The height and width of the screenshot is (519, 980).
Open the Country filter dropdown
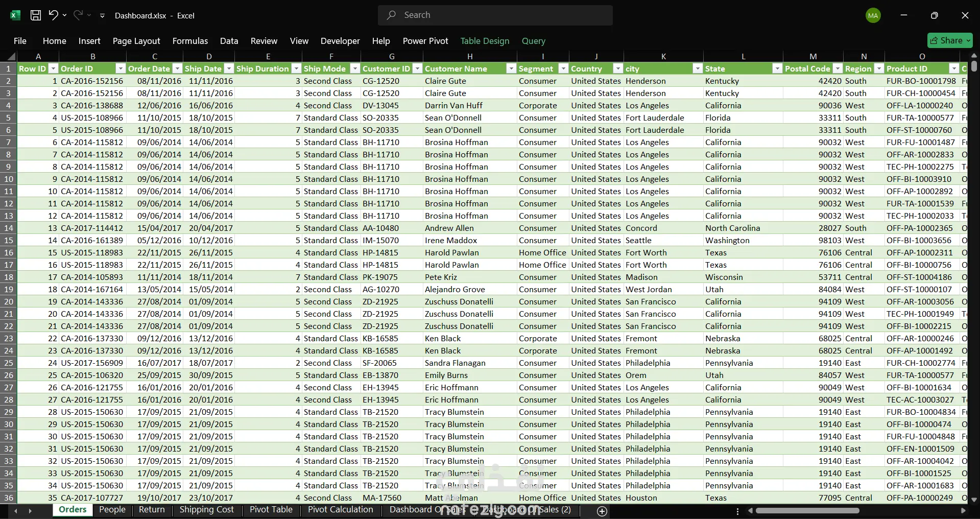tap(618, 68)
